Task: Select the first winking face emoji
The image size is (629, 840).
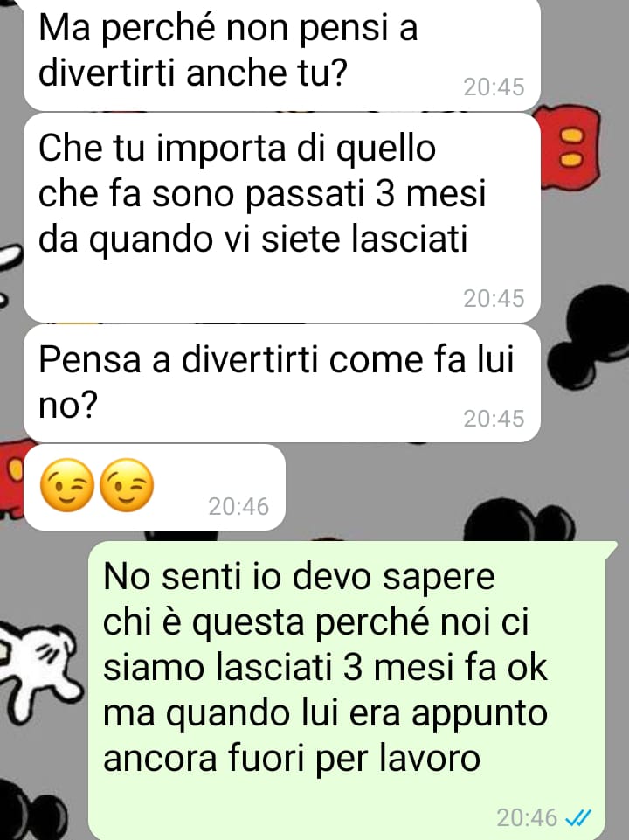Action: tap(67, 485)
